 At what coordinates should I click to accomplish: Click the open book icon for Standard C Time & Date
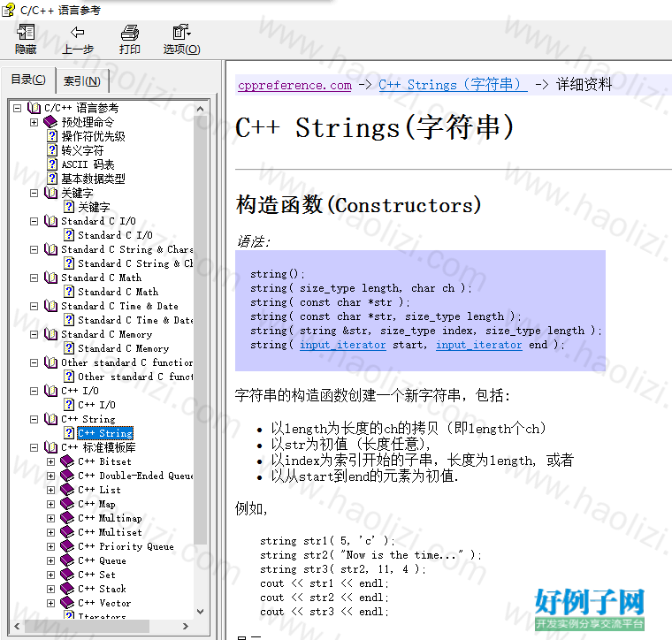[50, 306]
